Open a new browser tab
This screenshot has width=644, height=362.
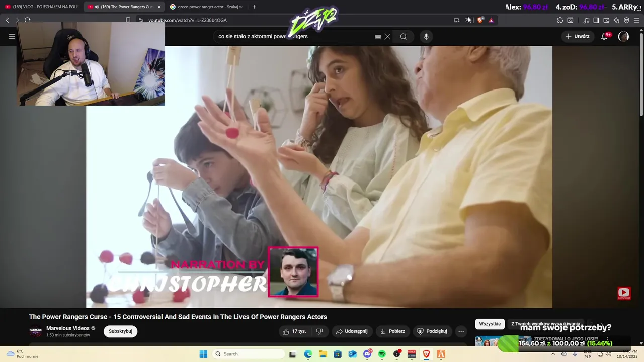[x=254, y=7]
